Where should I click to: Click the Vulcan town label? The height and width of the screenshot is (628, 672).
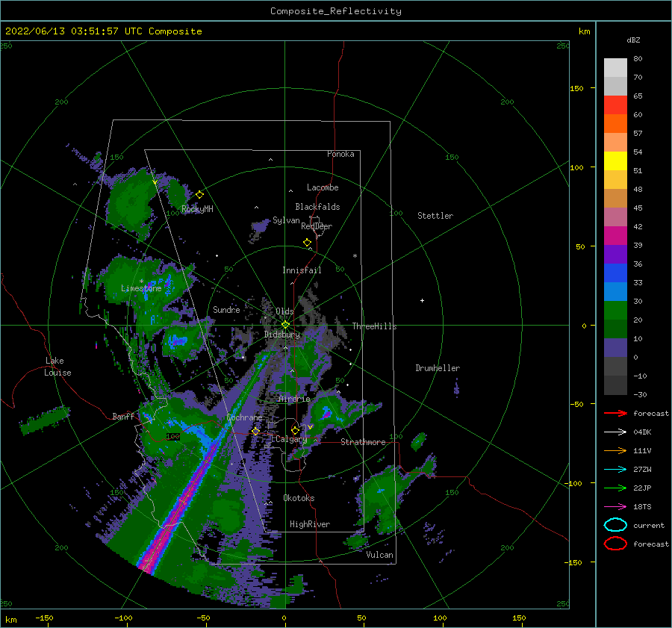380,555
